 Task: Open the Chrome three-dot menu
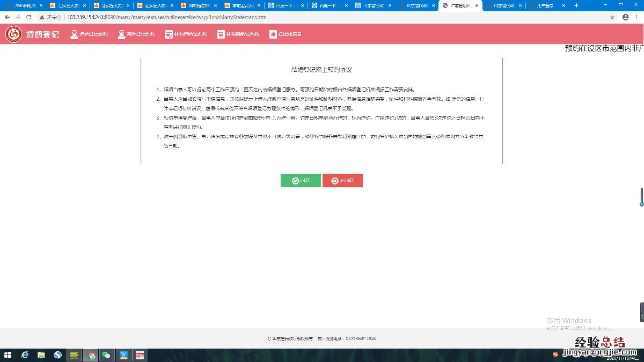[638, 17]
